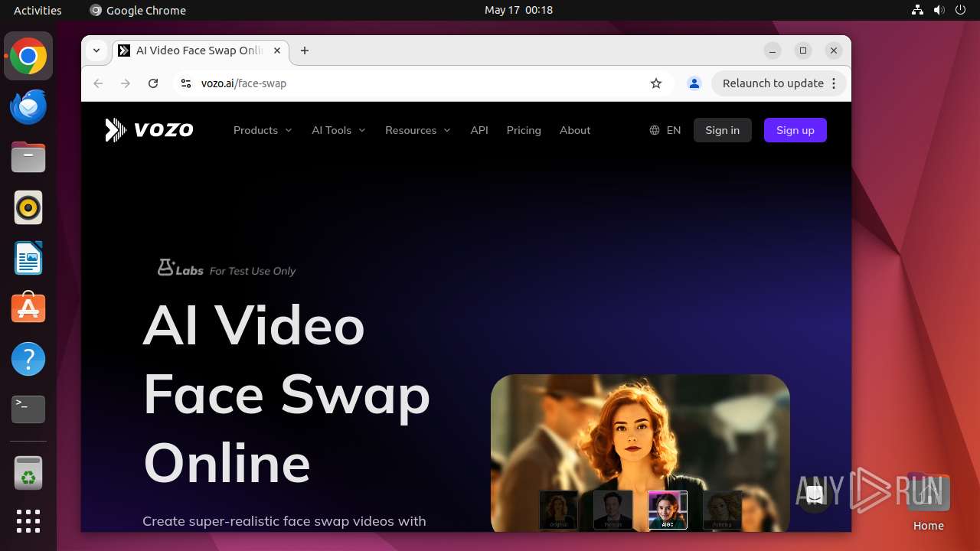Bookmark this page with the star icon
The image size is (980, 551).
pyautogui.click(x=656, y=83)
